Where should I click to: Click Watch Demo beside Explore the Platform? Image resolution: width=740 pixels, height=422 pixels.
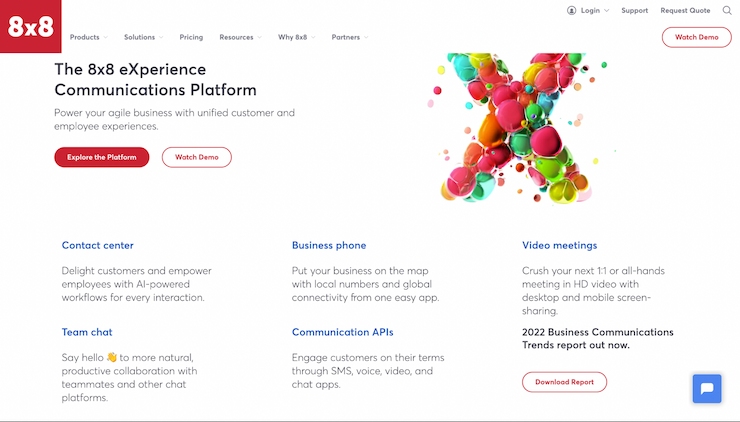coord(197,157)
